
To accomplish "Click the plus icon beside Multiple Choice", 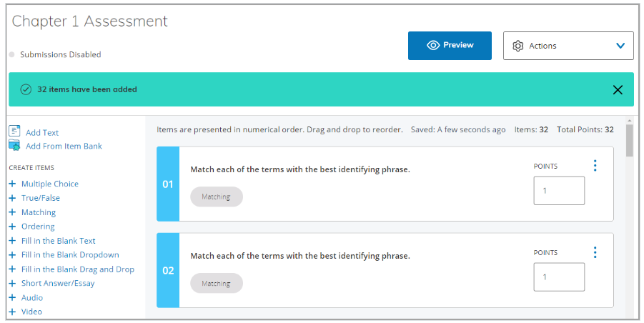I will point(12,184).
